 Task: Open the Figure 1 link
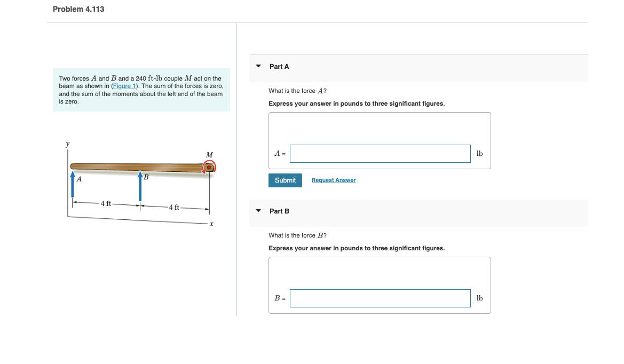pyautogui.click(x=123, y=85)
